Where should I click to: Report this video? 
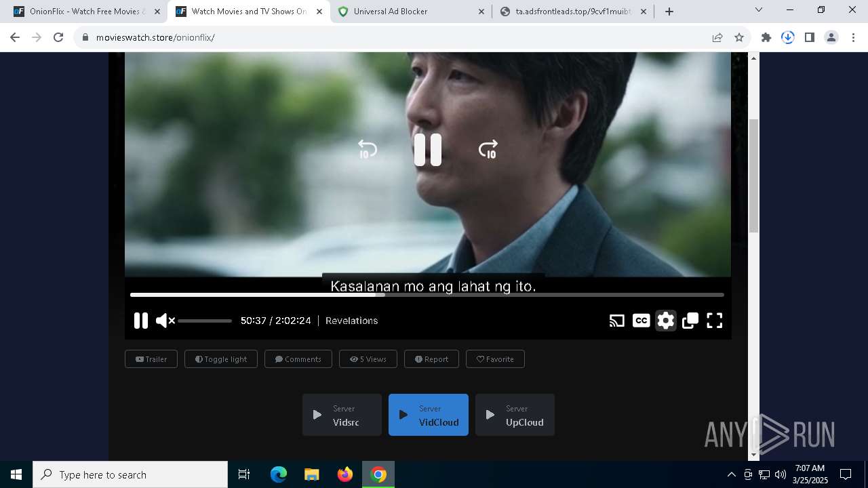pyautogui.click(x=431, y=359)
